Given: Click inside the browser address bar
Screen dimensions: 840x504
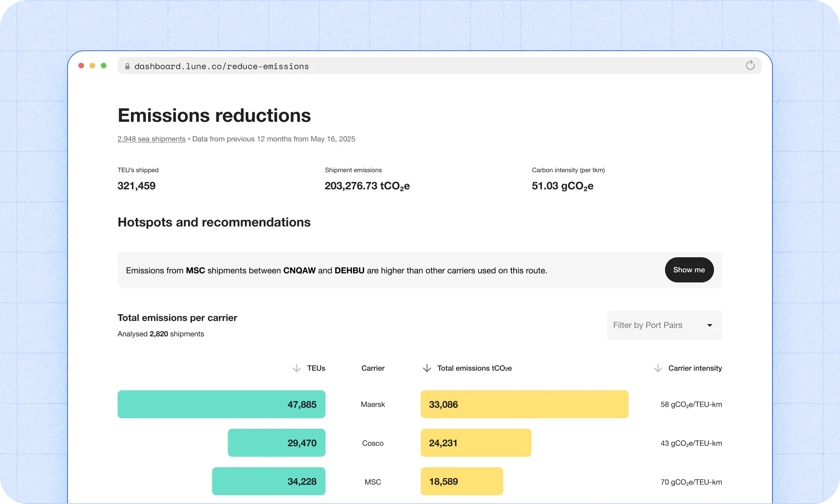Looking at the screenshot, I should coord(280,66).
